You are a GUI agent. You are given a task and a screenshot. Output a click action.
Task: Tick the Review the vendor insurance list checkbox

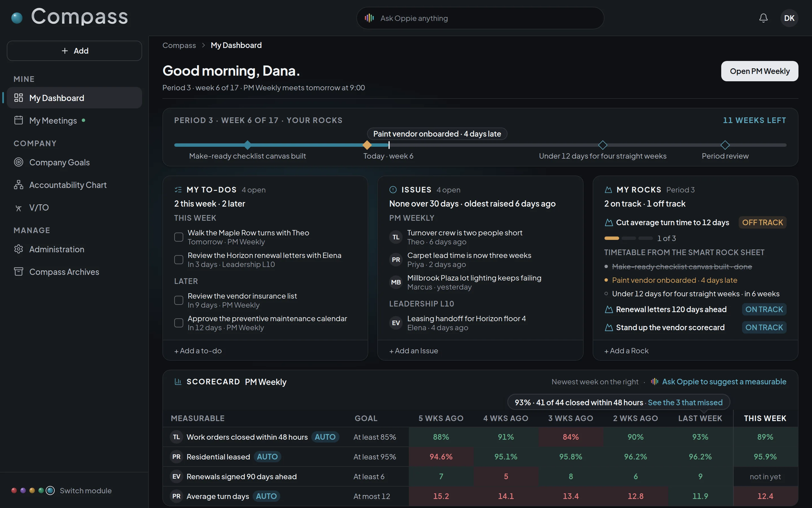[179, 300]
